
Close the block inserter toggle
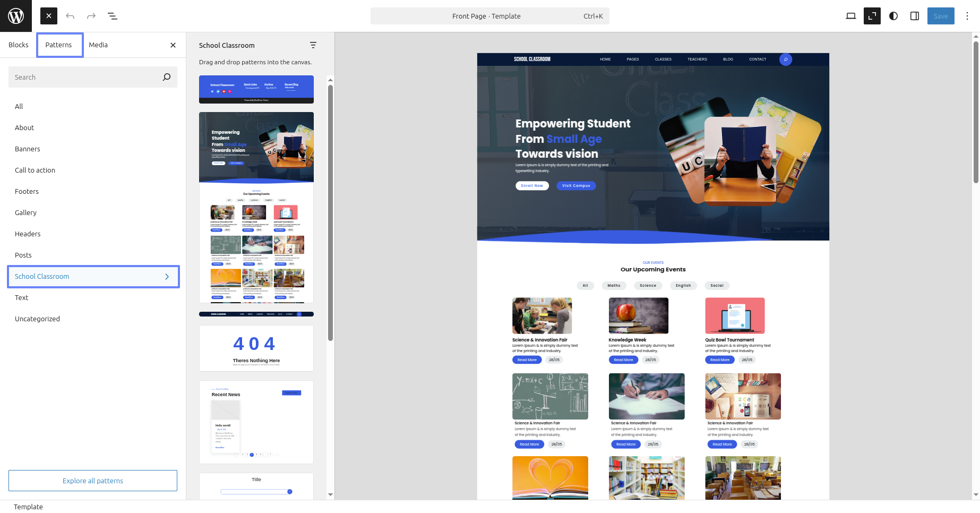(x=49, y=16)
